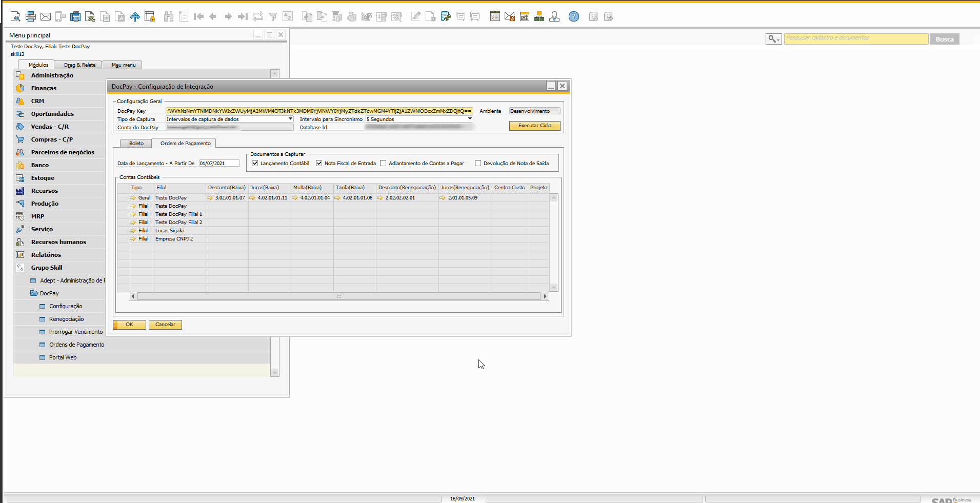Click the Filter table funnel icon
Image resolution: width=980 pixels, height=503 pixels.
click(273, 16)
